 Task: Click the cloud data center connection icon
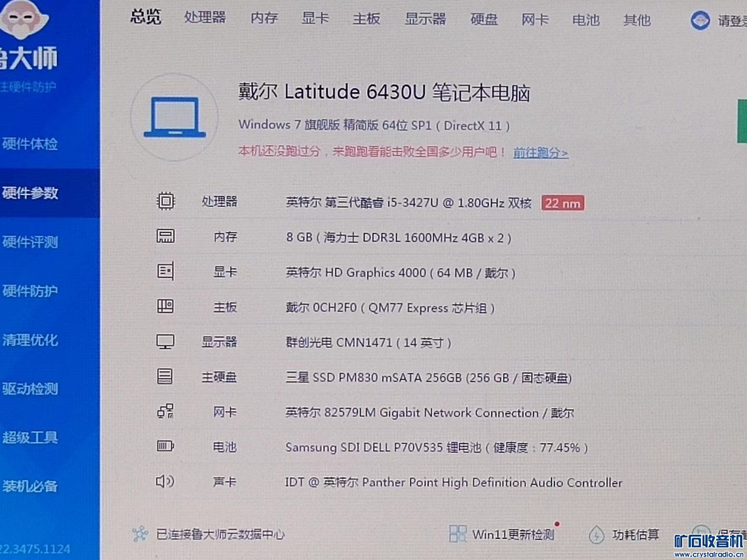click(140, 534)
